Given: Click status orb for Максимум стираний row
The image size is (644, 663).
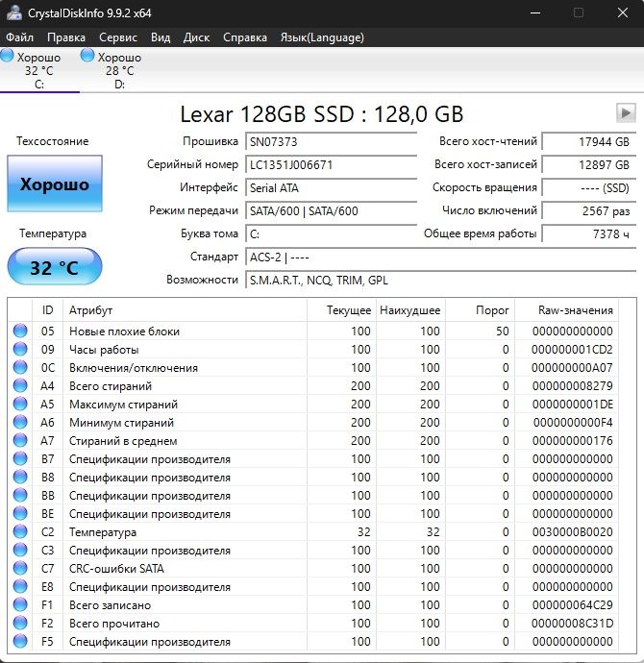Looking at the screenshot, I should (20, 404).
